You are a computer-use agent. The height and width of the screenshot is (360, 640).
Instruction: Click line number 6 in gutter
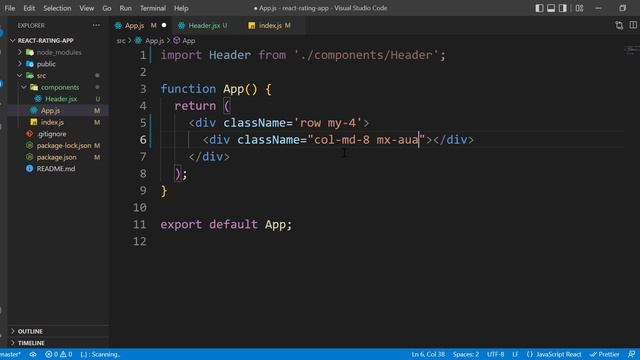tap(143, 140)
